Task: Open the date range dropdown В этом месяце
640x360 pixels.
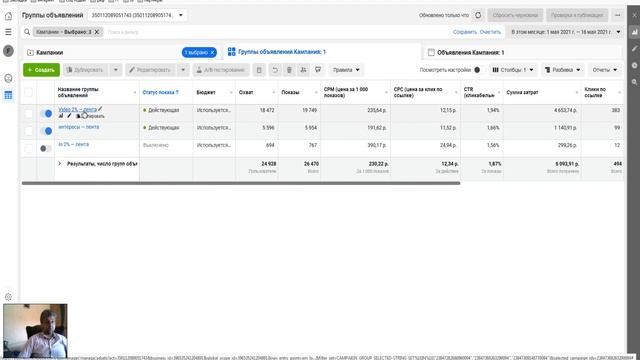Action: tap(566, 32)
